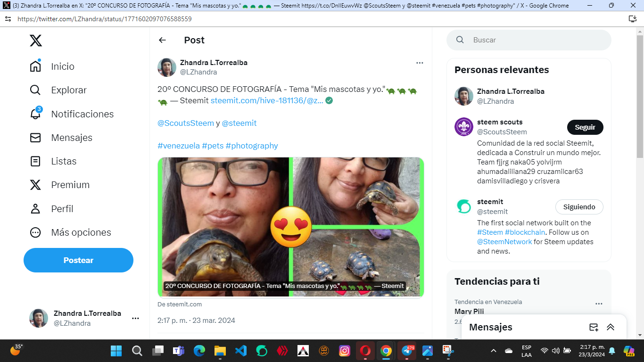Switch to Google Chrome on the taskbar
Viewport: 644px width, 362px height.
[x=386, y=351]
